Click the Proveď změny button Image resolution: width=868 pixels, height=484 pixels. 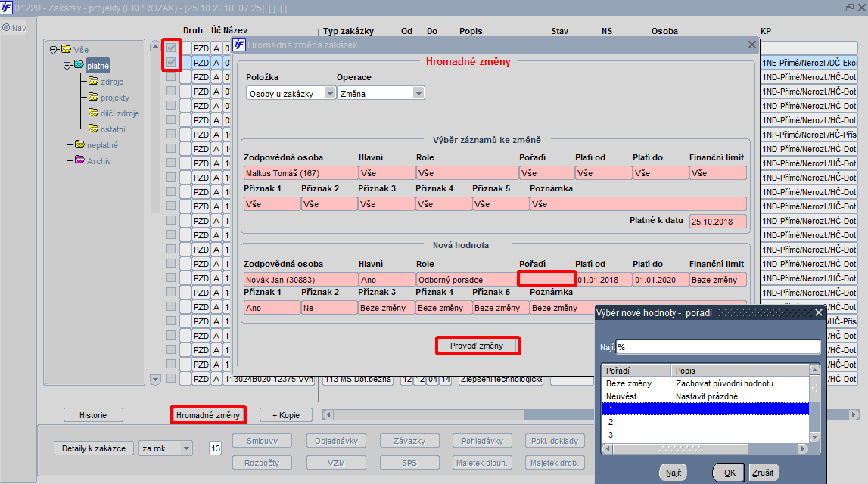(477, 346)
